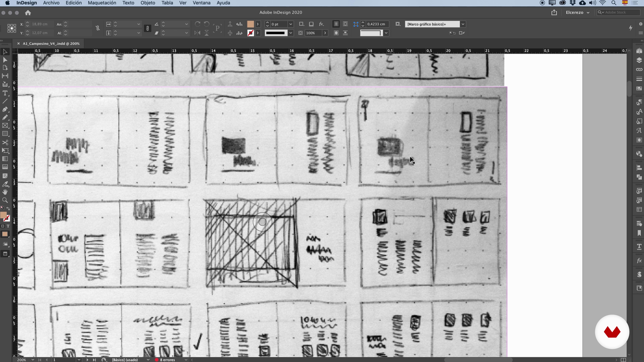Click the Share document icon
Image resolution: width=644 pixels, height=362 pixels.
click(554, 13)
